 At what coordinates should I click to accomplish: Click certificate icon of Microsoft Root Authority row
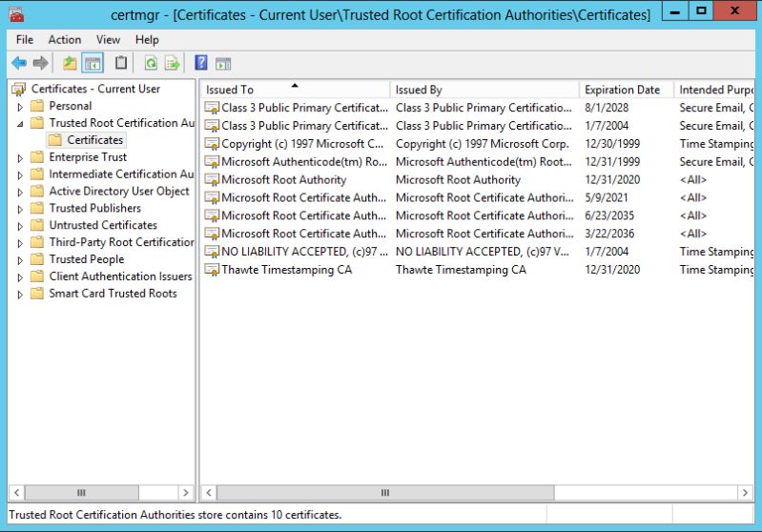point(212,180)
